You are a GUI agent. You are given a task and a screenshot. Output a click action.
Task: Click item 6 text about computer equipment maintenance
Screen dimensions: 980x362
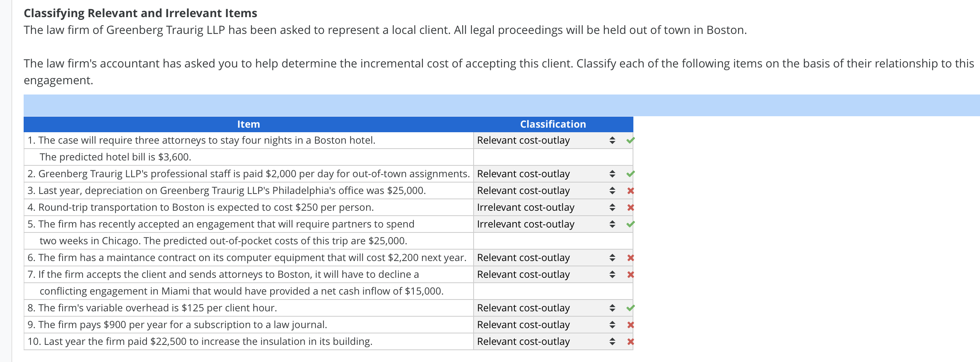[247, 258]
